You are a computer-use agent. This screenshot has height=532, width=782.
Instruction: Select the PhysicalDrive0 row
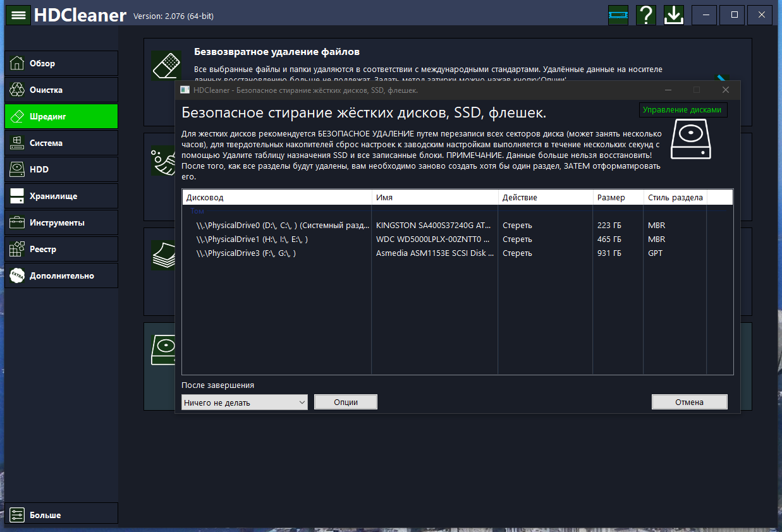457,226
